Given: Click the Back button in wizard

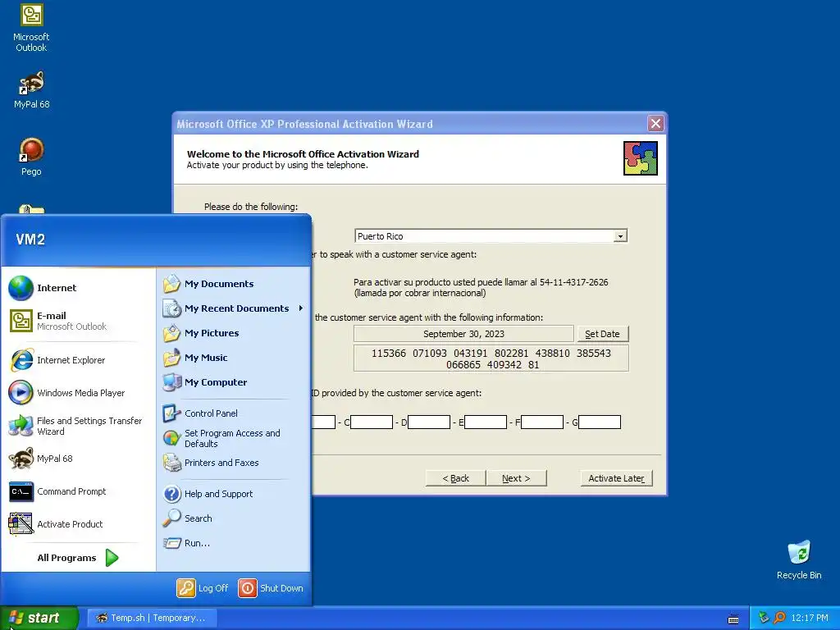Looking at the screenshot, I should (x=455, y=478).
